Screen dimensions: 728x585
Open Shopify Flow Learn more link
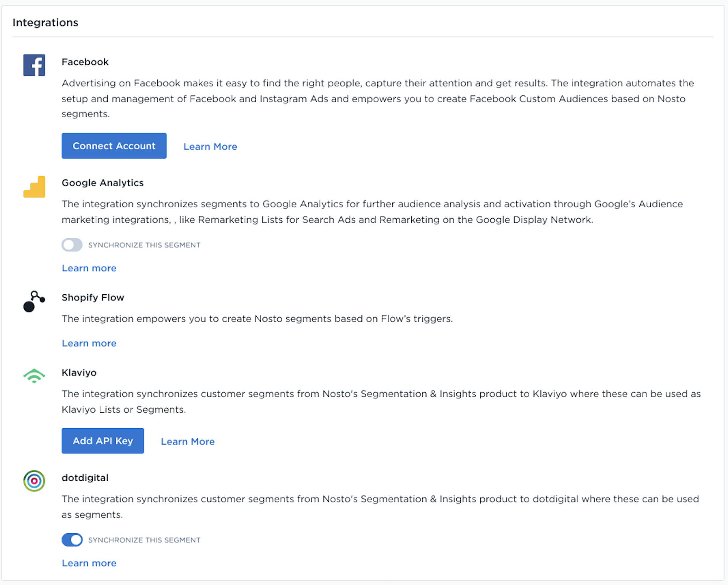89,343
